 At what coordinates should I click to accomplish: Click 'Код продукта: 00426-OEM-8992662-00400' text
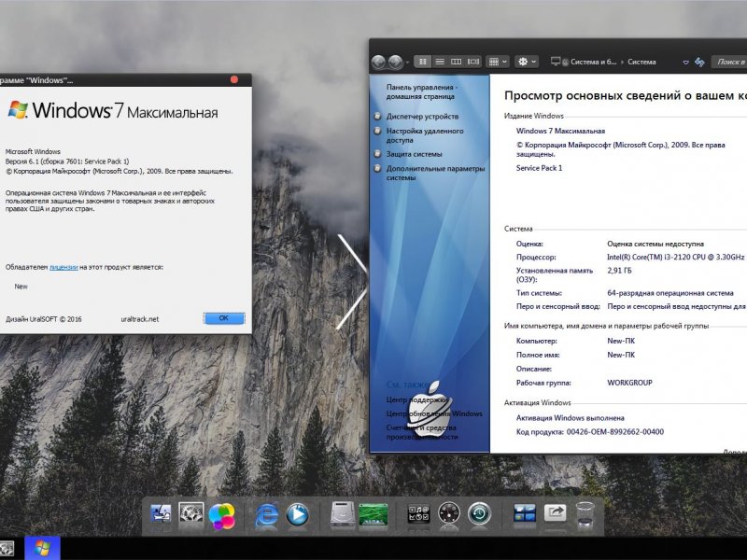[x=590, y=432]
